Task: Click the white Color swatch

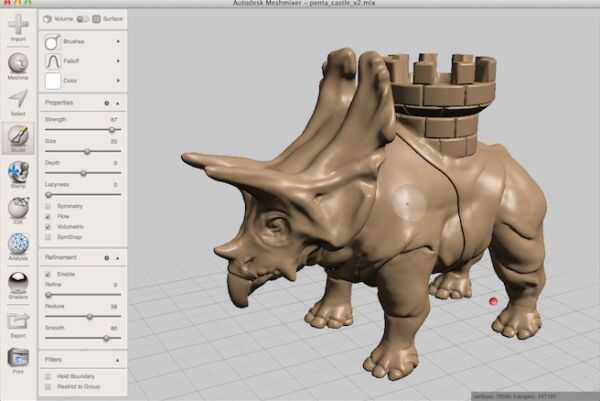Action: [x=53, y=81]
